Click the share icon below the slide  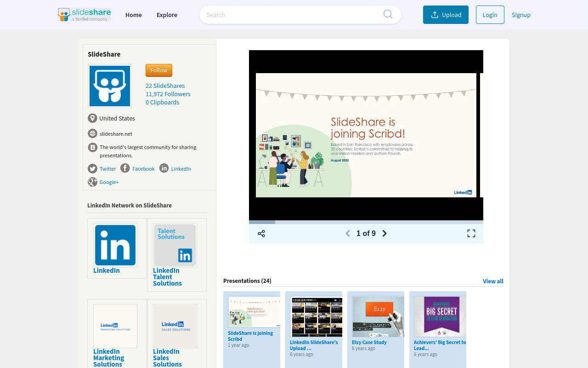pyautogui.click(x=261, y=234)
